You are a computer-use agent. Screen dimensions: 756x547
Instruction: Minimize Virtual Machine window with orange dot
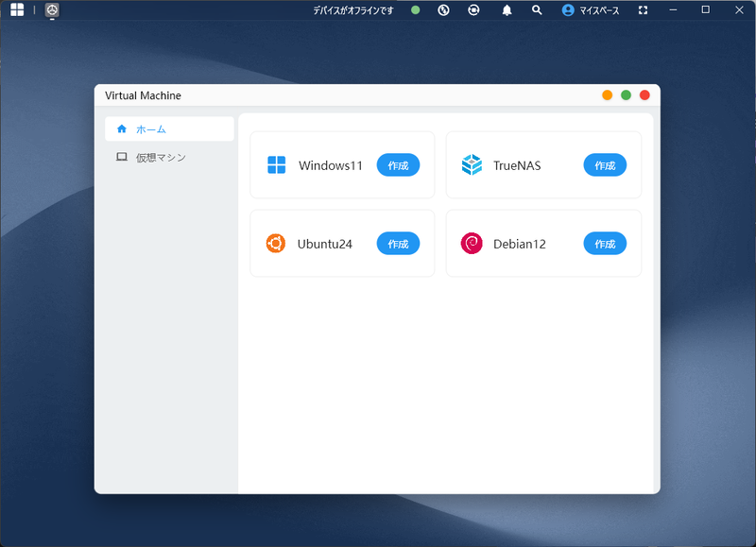click(607, 94)
